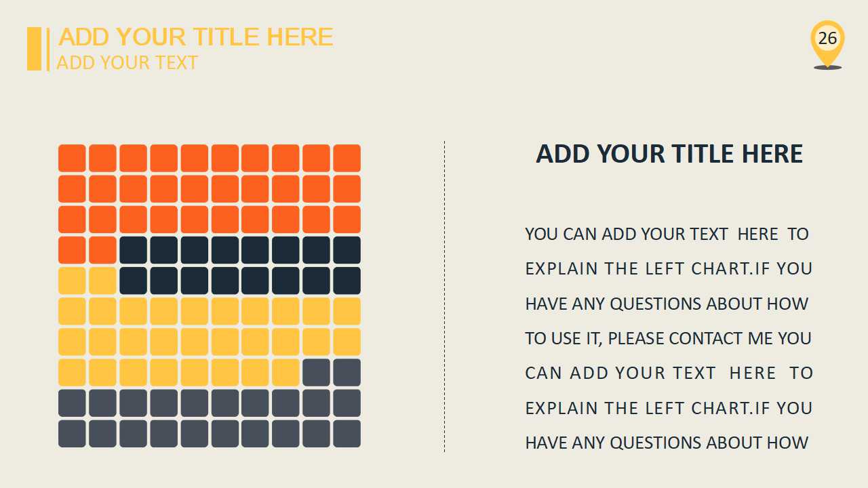Click the line "TO USE IT, PLEASE CONTACT ME YOU"
This screenshot has height=488, width=868.
pos(668,338)
